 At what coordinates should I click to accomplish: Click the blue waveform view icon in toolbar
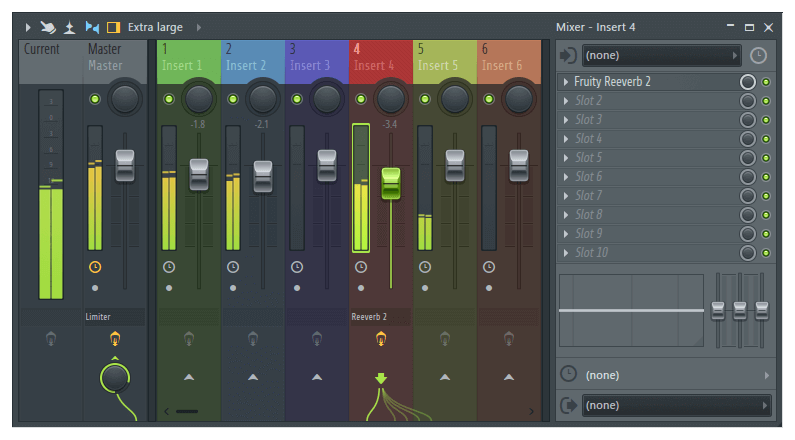(92, 26)
